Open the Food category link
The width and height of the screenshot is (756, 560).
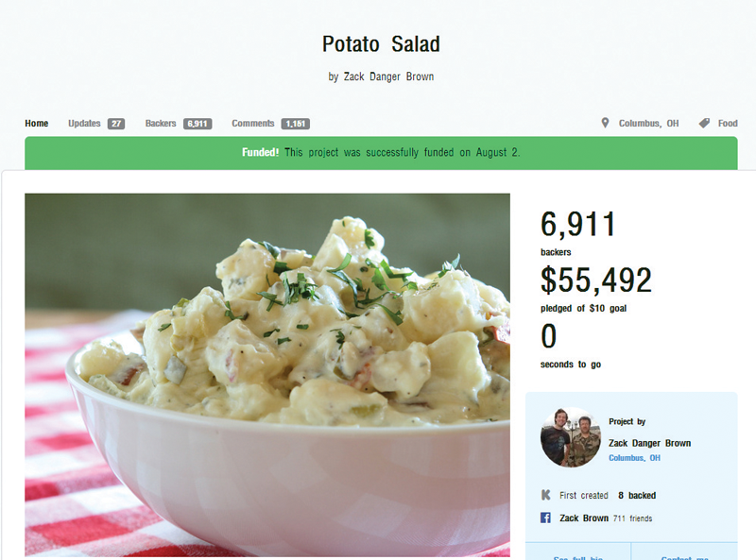click(x=728, y=123)
